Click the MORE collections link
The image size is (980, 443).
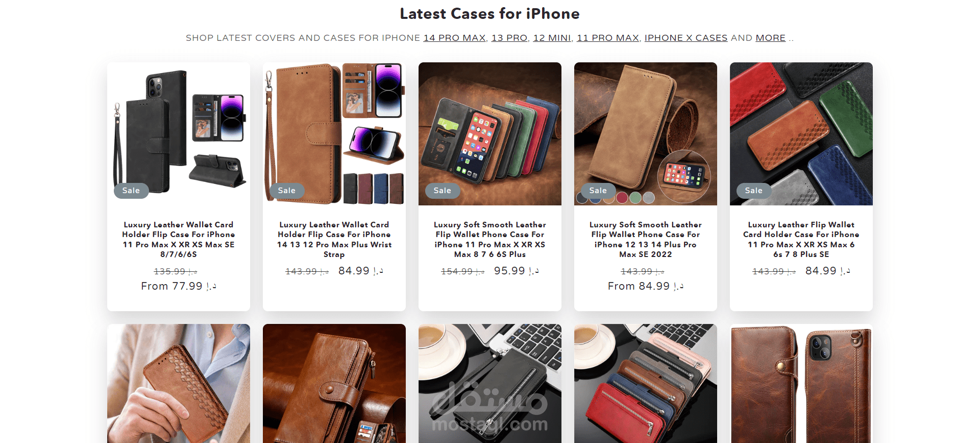(x=770, y=38)
